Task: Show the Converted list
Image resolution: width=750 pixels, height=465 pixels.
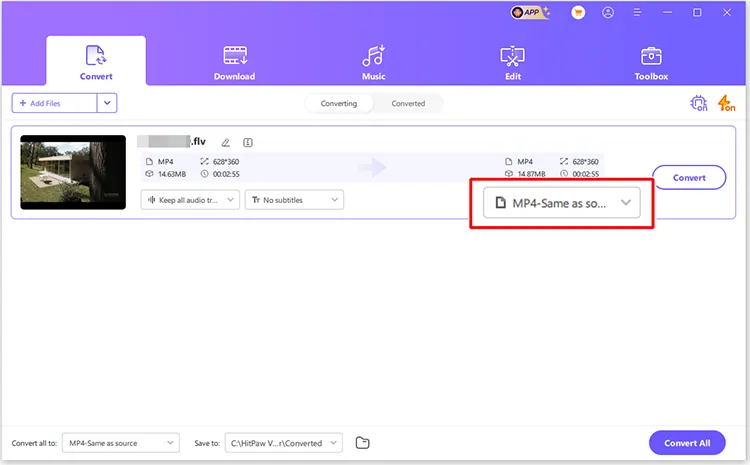Action: pos(408,103)
